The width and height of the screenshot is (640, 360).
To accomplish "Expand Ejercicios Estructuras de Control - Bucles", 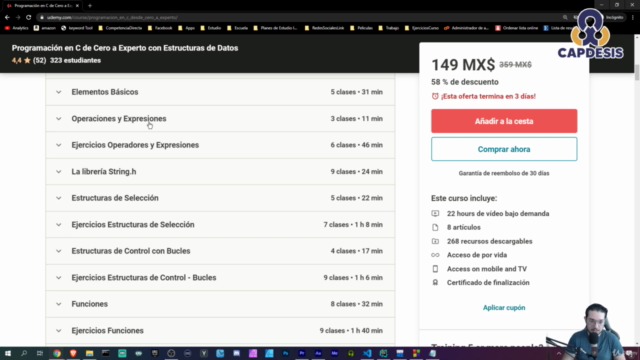I will [220, 278].
